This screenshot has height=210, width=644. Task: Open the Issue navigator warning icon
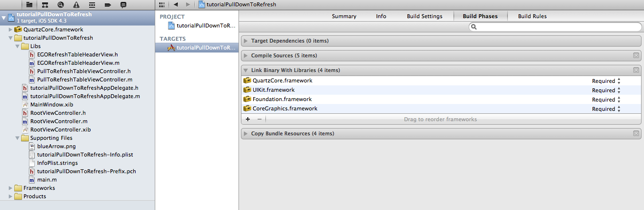pos(76,4)
